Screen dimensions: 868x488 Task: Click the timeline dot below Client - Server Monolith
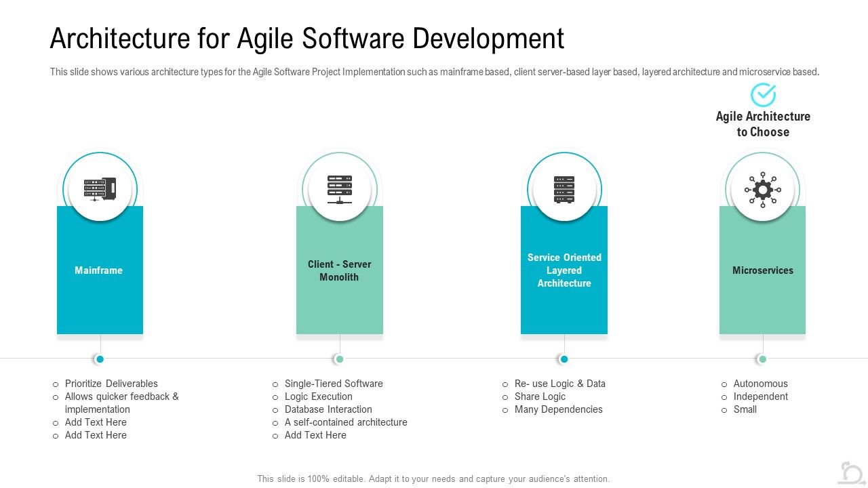point(340,359)
